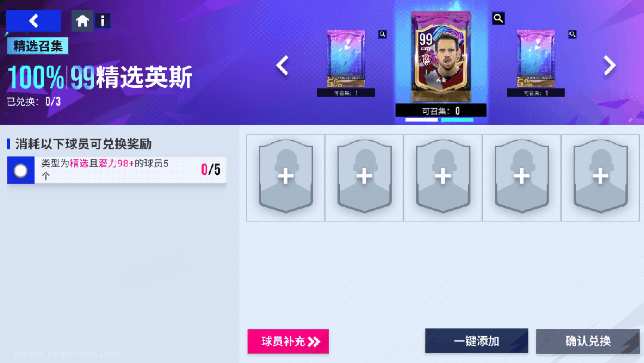644x363 pixels.
Task: Click the progress indicator under center card
Action: tap(439, 120)
